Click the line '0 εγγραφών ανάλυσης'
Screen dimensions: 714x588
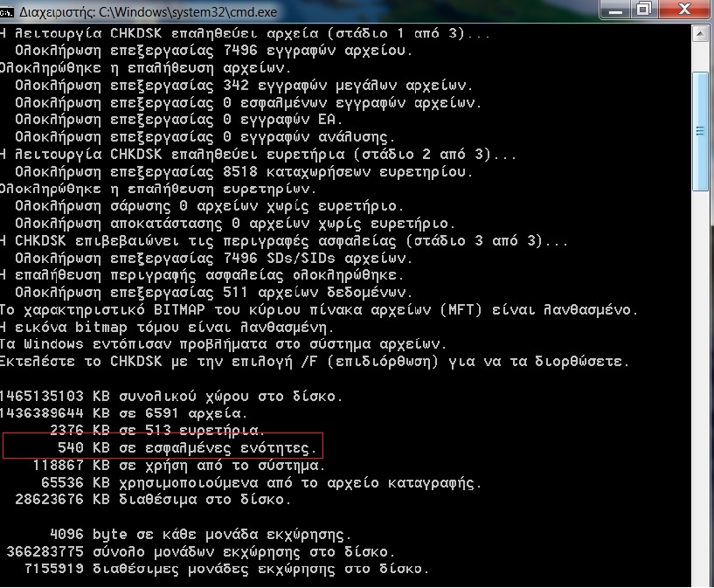click(204, 137)
